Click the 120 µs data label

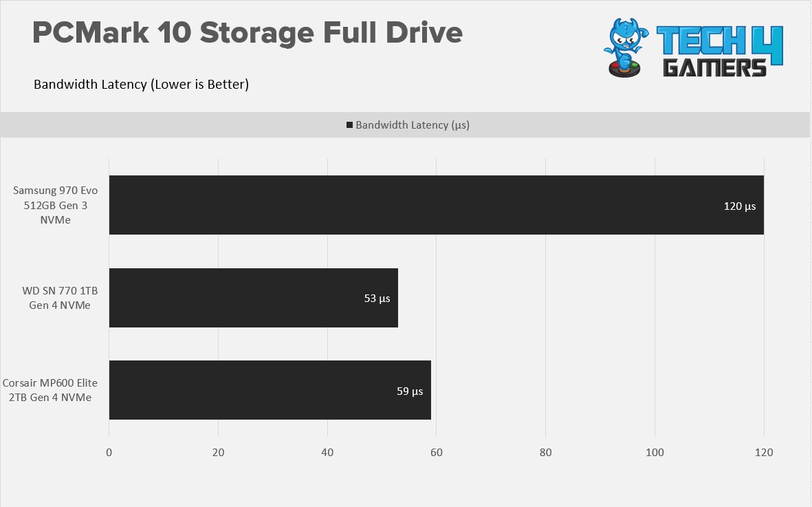click(740, 206)
